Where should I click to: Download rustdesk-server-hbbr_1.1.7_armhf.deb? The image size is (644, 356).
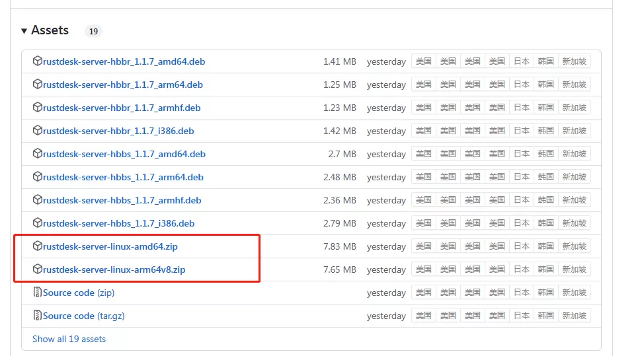point(122,108)
